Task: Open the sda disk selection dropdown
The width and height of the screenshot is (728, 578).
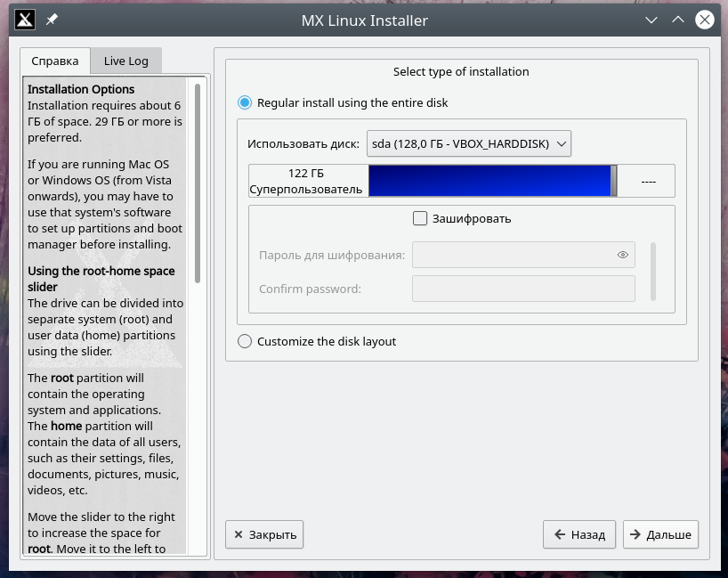Action: pos(468,143)
